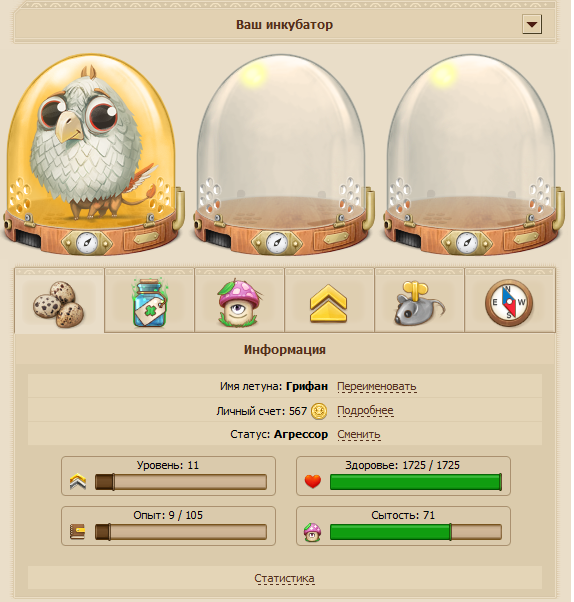
Task: Click the small mushroom satiety icon
Action: coord(313,532)
